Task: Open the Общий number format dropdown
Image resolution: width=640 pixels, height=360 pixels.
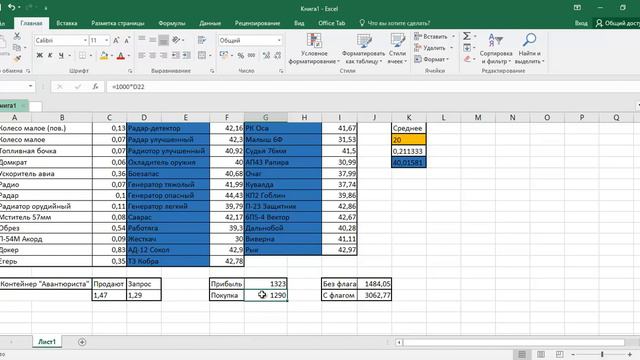Action: [x=279, y=40]
